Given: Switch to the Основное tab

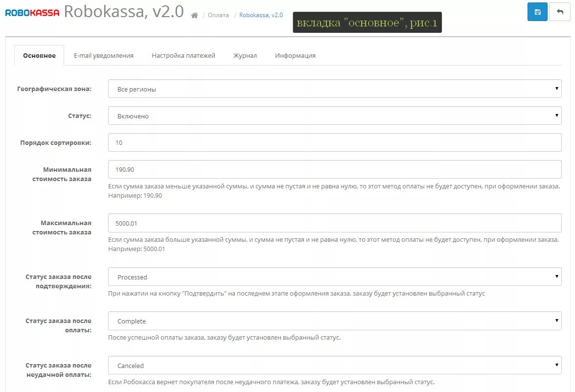Looking at the screenshot, I should [x=39, y=55].
